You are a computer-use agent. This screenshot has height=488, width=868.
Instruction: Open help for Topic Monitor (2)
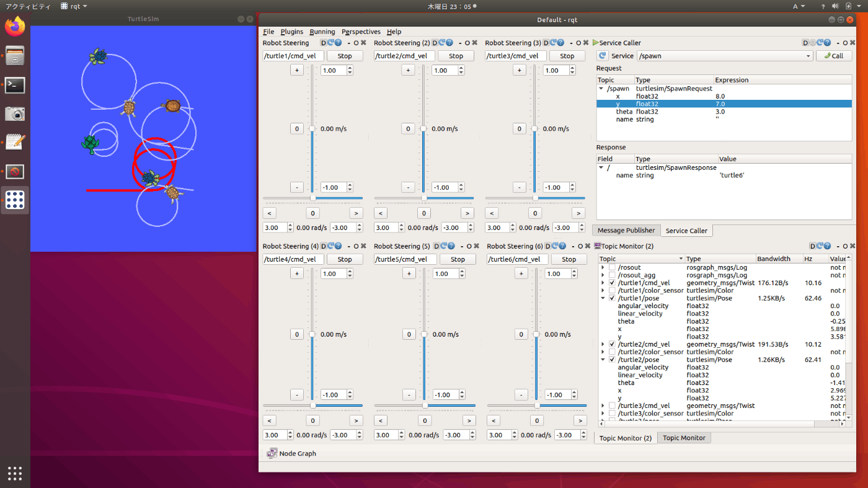[x=827, y=246]
